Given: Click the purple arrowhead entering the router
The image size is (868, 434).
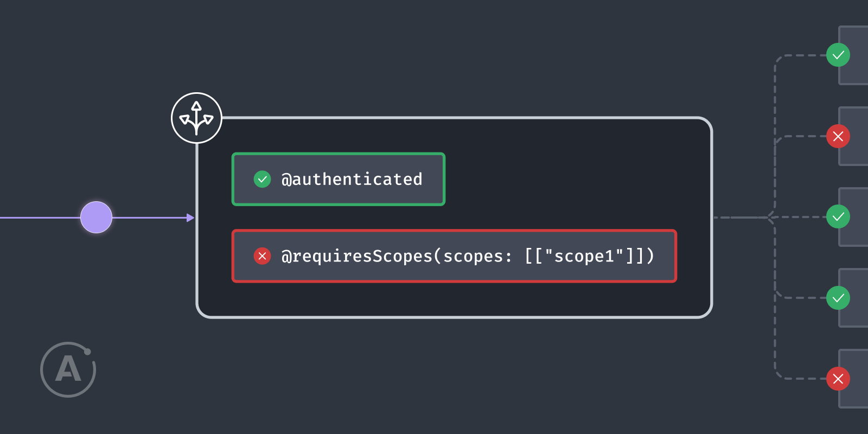Looking at the screenshot, I should pyautogui.click(x=190, y=218).
